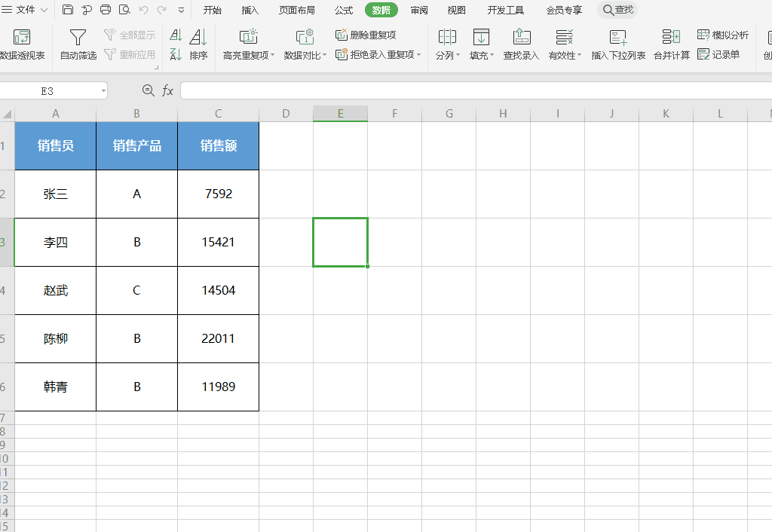Screen dimensions: 772x532
Task: Click the formula bar input field
Action: click(475, 90)
